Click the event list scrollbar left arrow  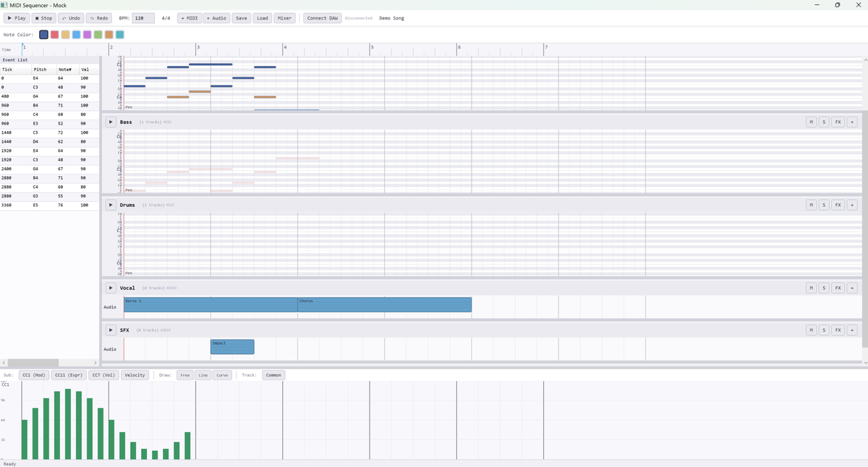click(x=4, y=362)
